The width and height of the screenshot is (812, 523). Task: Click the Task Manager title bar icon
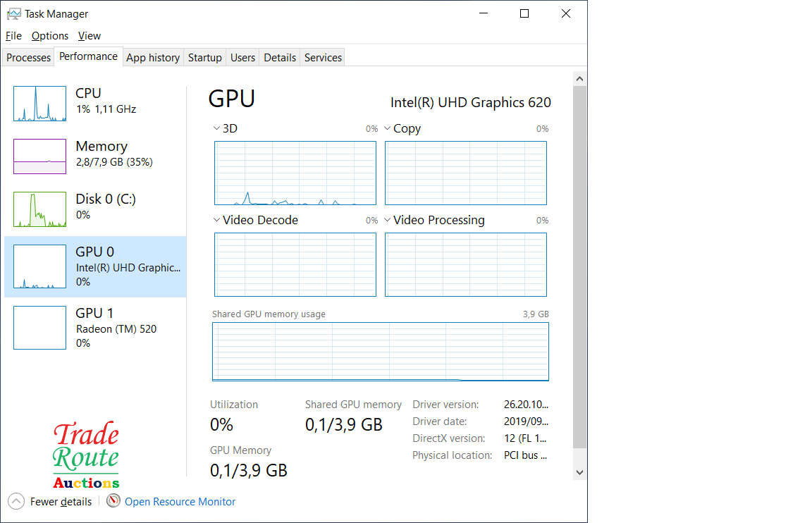[x=13, y=13]
